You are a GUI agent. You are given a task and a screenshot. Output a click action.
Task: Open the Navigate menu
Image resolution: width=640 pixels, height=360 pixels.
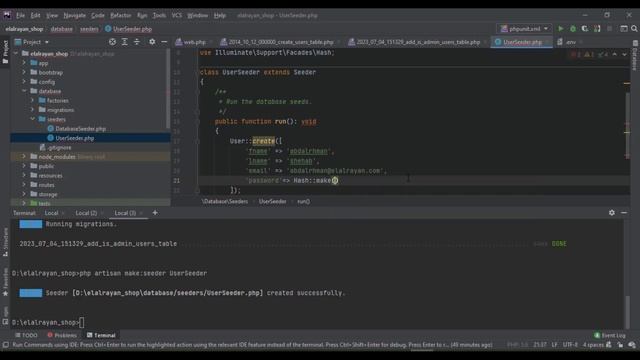[x=75, y=15]
